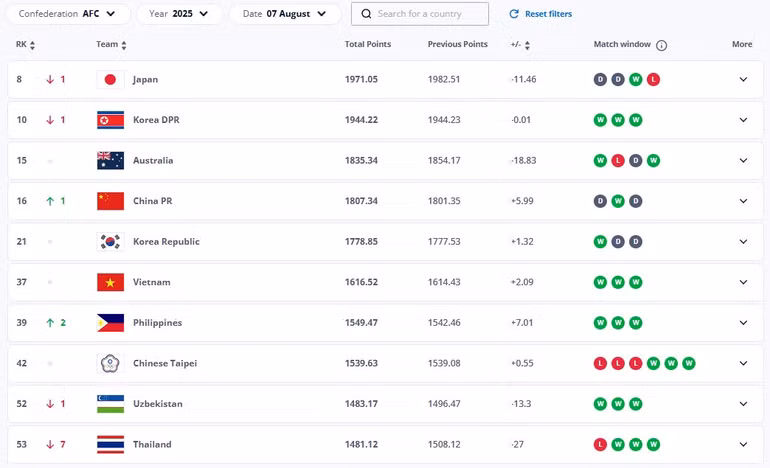This screenshot has height=468, width=770.
Task: Open the Confederation AFC dropdown
Action: [x=67, y=14]
